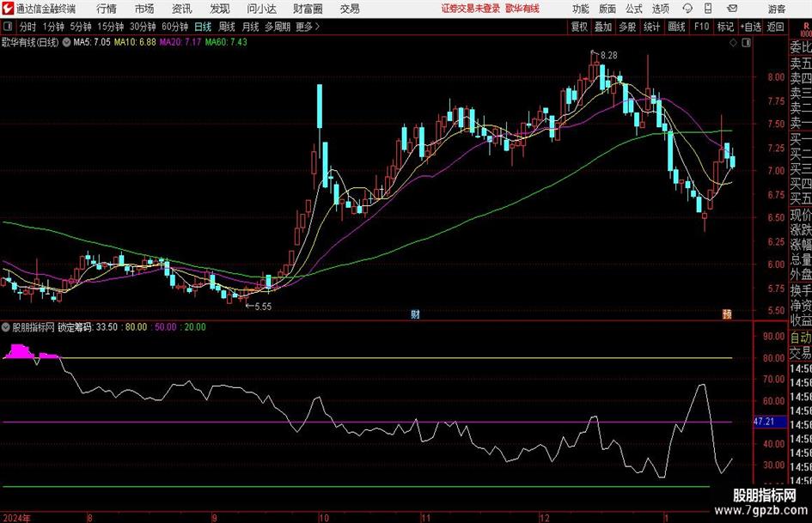Open the mail envelope icon
This screenshot has width=812, height=523.
pyautogui.click(x=732, y=9)
